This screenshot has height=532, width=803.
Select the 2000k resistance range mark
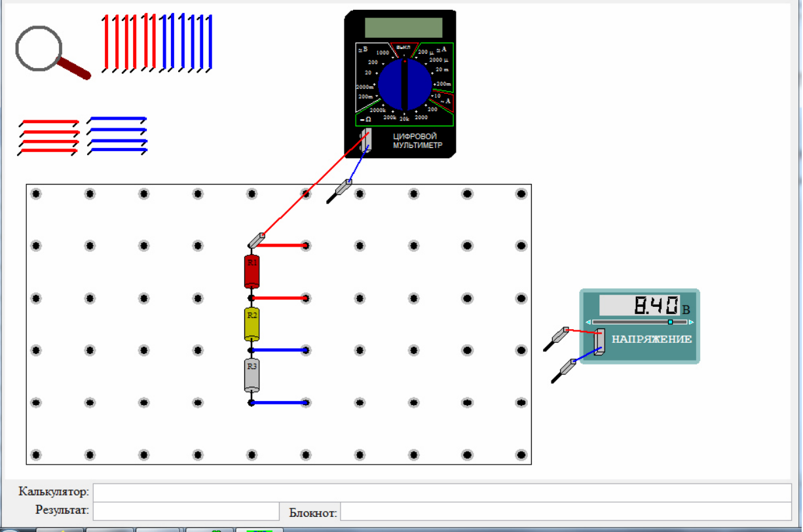tap(378, 110)
